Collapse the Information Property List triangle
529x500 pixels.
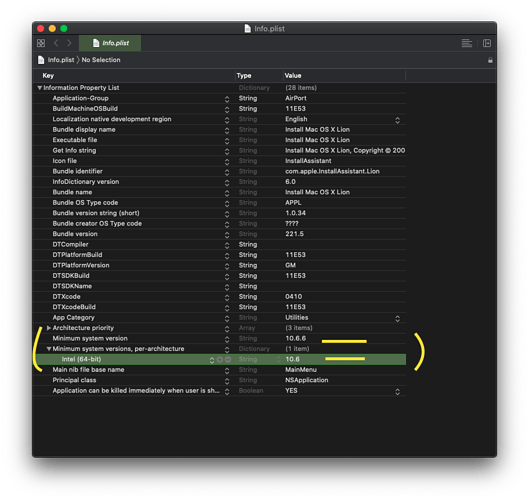tap(39, 88)
